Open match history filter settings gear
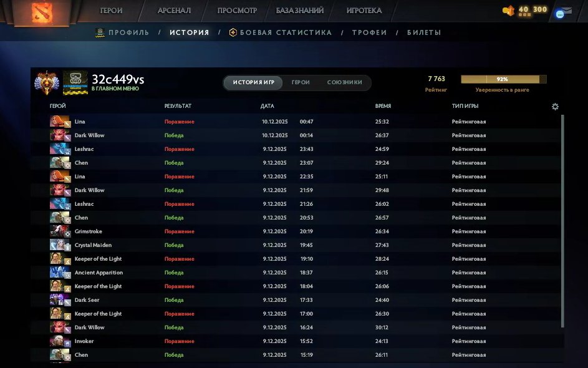This screenshot has height=368, width=588. pos(555,107)
